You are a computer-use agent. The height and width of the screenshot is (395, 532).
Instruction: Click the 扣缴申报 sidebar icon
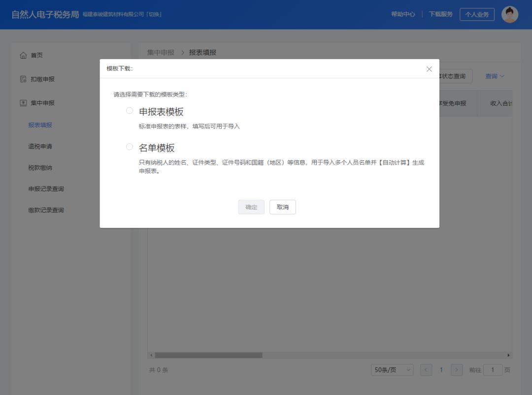[23, 79]
